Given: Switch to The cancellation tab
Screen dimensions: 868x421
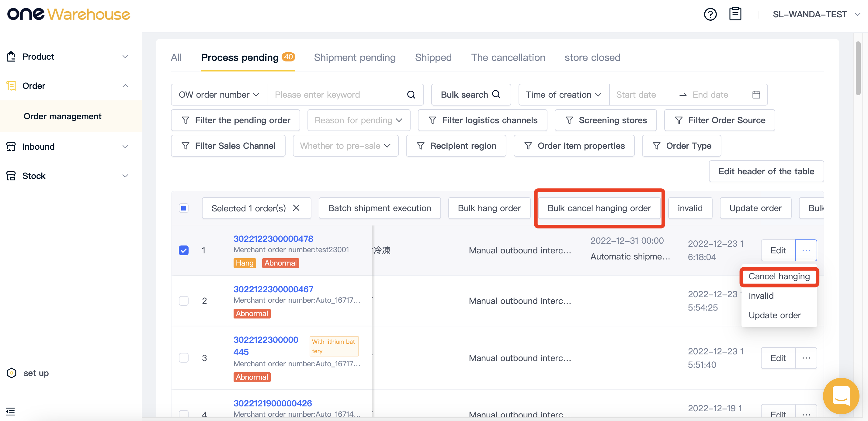Looking at the screenshot, I should pos(508,57).
